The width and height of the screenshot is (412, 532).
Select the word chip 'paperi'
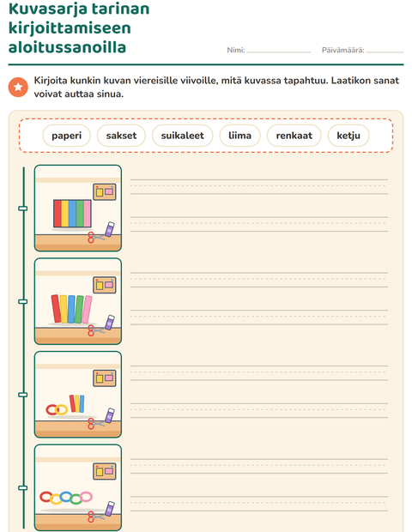click(x=66, y=136)
